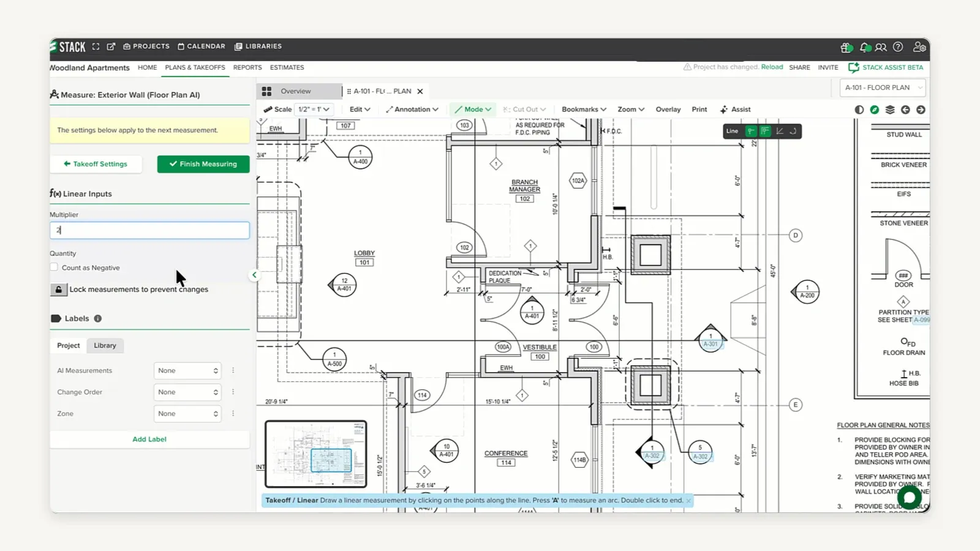Open the team members icon
The height and width of the screenshot is (551, 980).
[881, 47]
